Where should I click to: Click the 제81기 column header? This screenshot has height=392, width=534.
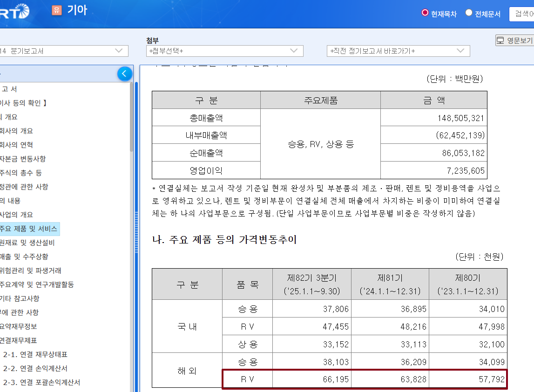click(390, 284)
